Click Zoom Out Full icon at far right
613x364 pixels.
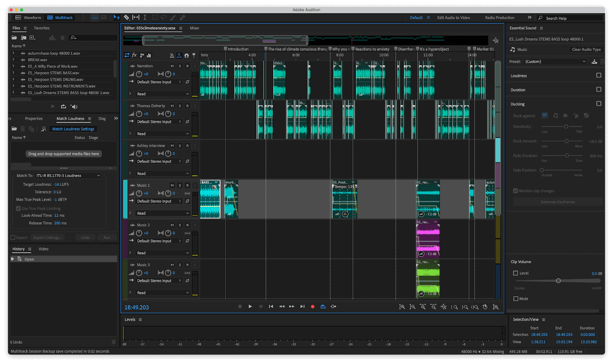click(495, 307)
